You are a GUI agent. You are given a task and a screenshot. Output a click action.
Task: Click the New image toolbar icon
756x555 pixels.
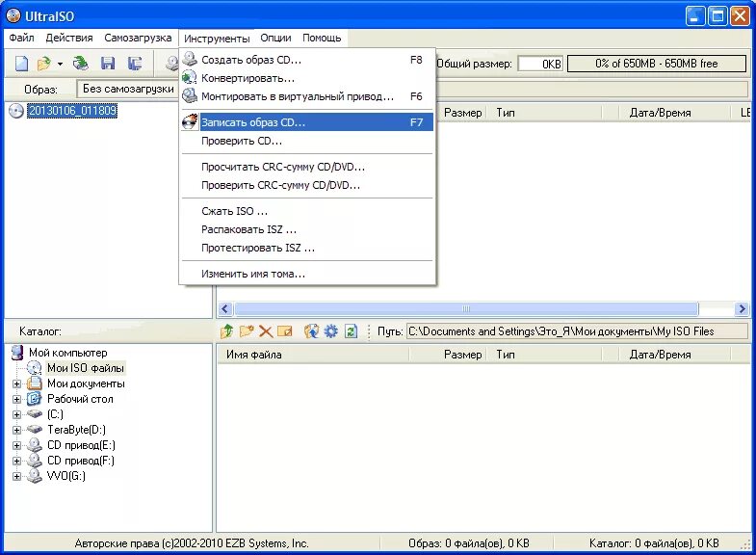click(x=22, y=64)
